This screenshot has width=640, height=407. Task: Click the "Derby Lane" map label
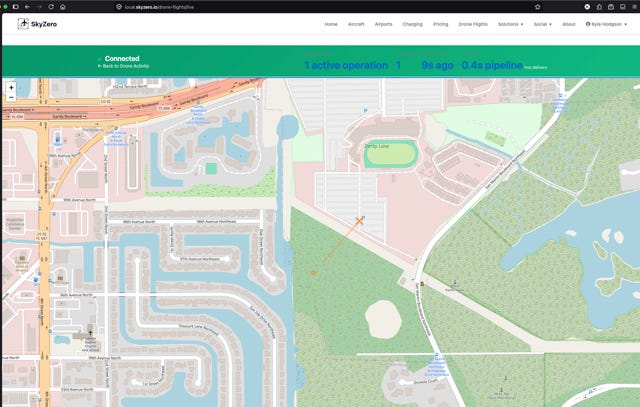377,146
